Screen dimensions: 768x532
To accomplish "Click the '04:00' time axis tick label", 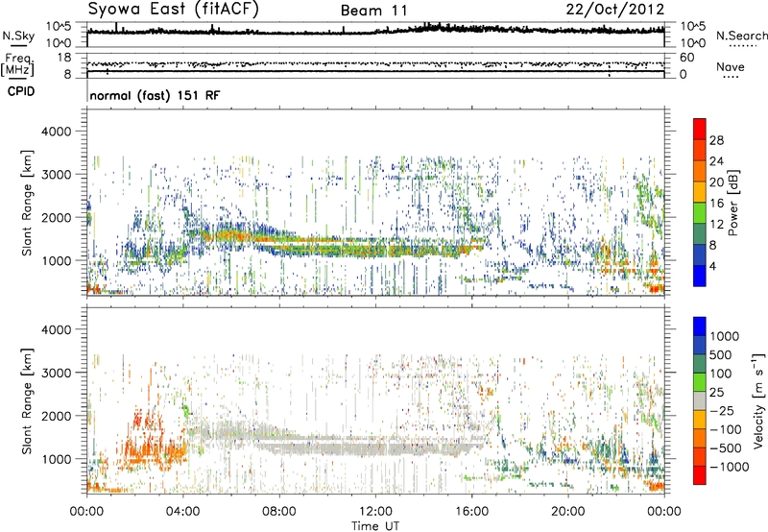I will point(182,512).
